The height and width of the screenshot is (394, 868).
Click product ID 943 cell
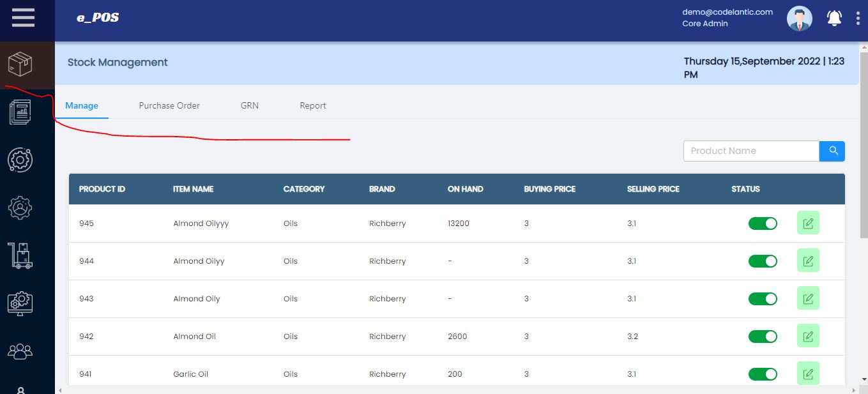(86, 299)
